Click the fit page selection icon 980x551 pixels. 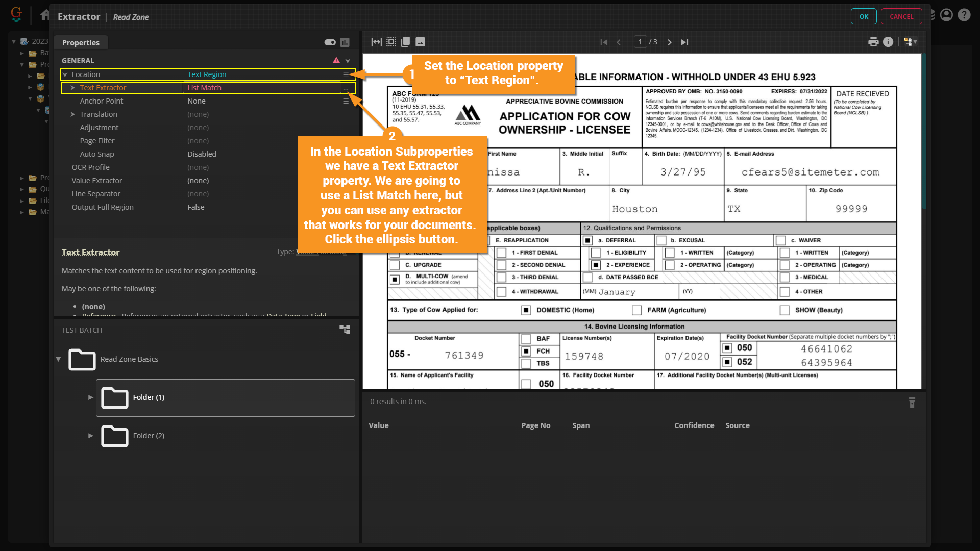pos(391,42)
